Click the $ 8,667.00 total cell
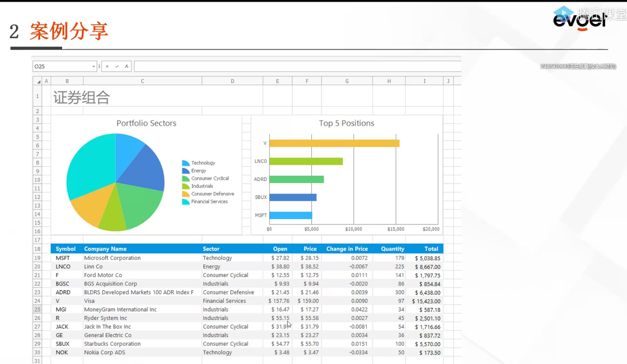 click(424, 266)
